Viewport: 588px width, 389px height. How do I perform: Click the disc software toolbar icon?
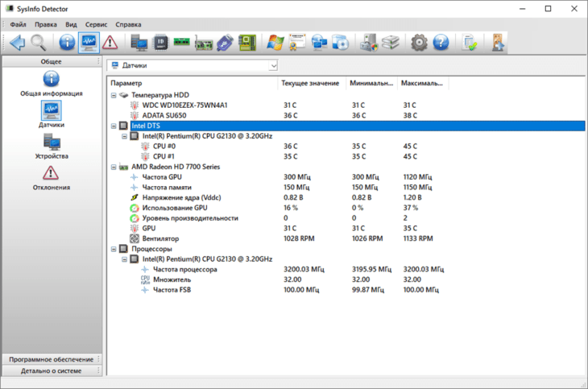pos(341,43)
